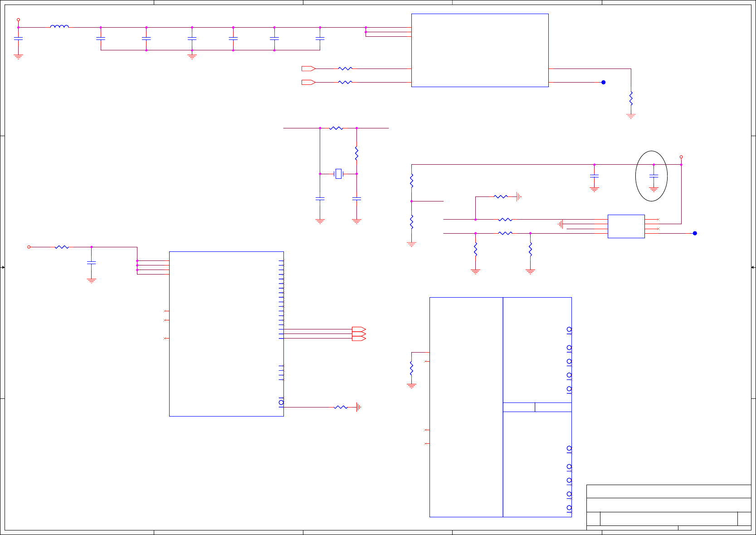
Task: Click the blue test point dot on the top IC output
Action: tap(603, 82)
